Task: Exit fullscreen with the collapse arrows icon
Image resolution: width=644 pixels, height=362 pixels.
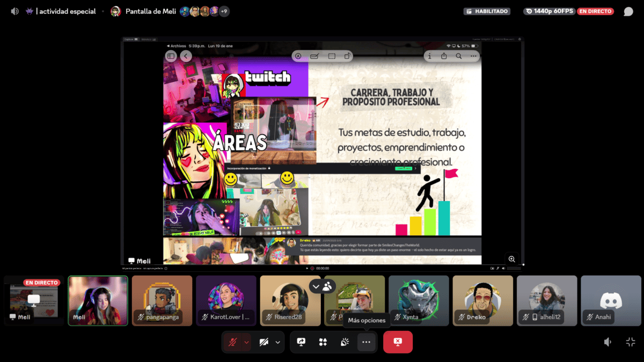Action: [631, 342]
